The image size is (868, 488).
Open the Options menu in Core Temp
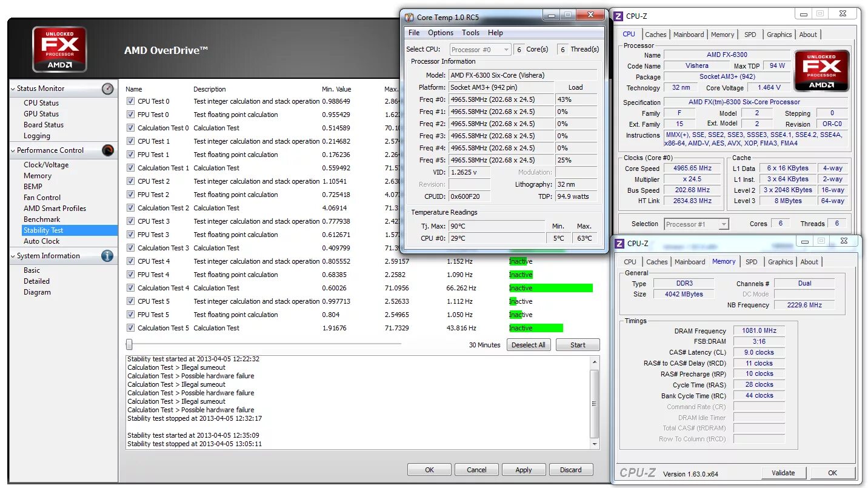tap(441, 32)
